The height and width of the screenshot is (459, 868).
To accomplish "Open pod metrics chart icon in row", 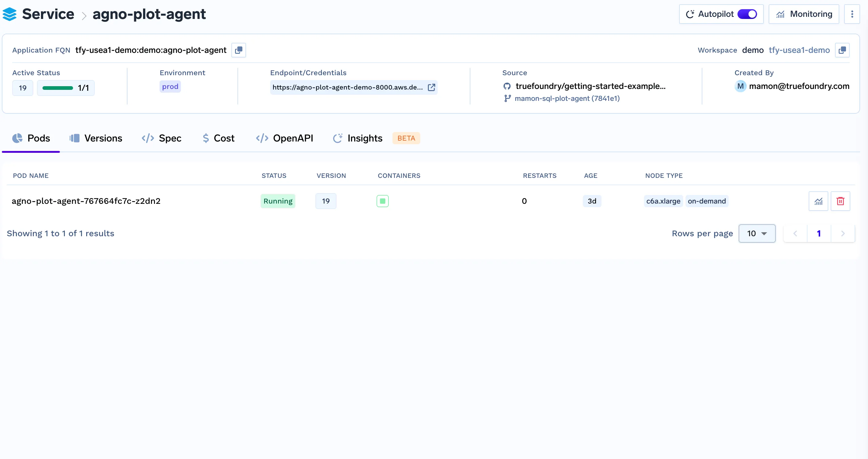I will coord(818,201).
